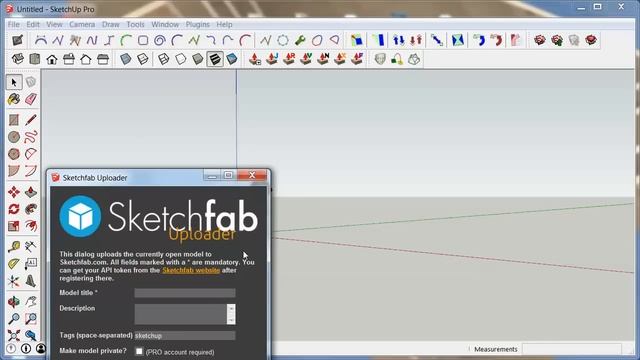The image size is (640, 360).
Task: Select the Dimension tool
Action: click(x=31, y=247)
